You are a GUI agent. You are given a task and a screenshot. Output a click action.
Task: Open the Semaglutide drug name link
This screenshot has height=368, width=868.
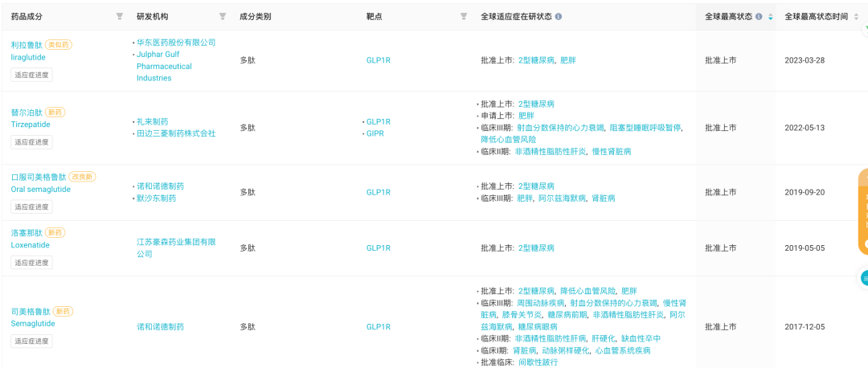33,324
